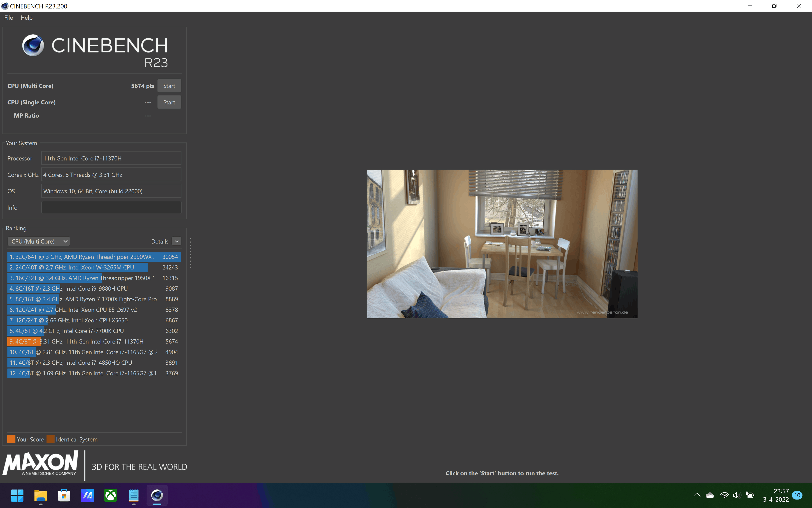This screenshot has width=812, height=508.
Task: Click the Identical System legend swatch
Action: point(51,439)
